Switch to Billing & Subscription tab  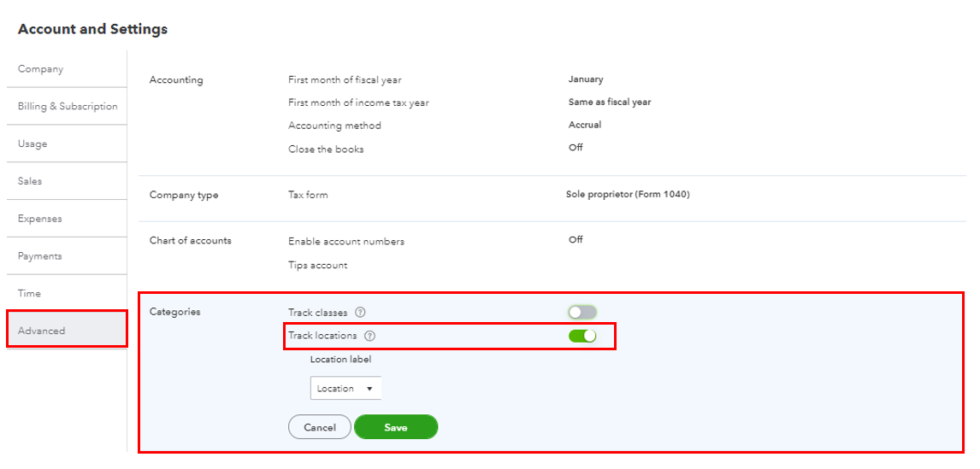[68, 107]
